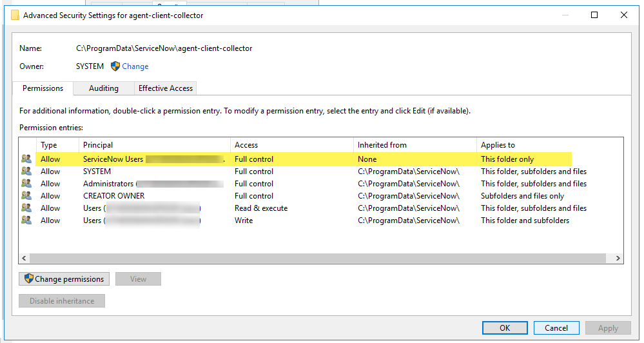Click the Apply button
This screenshot has height=343, width=644.
coord(608,328)
